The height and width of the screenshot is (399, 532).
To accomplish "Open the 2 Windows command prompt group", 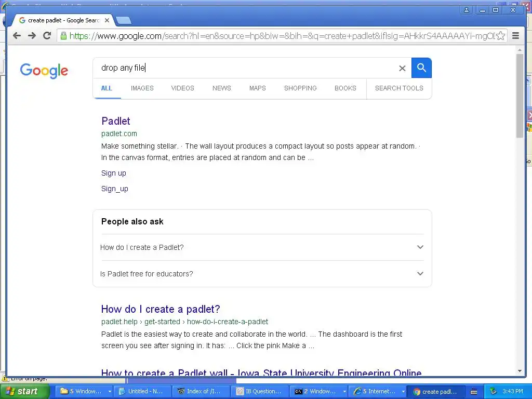I will click(318, 391).
